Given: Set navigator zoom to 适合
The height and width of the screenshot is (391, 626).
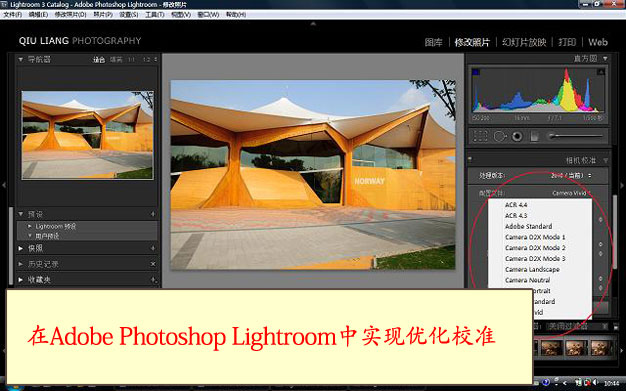Looking at the screenshot, I should click(x=99, y=60).
